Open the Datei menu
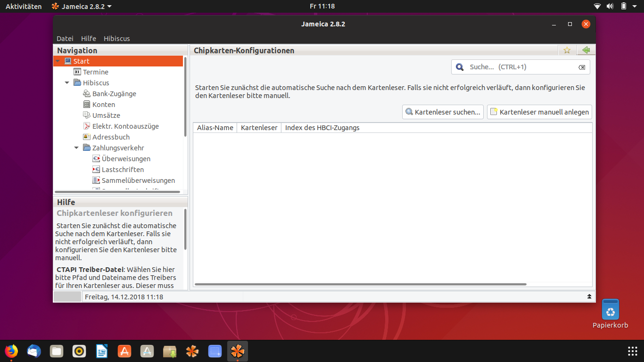Screen dimensions: 644x362 point(65,39)
